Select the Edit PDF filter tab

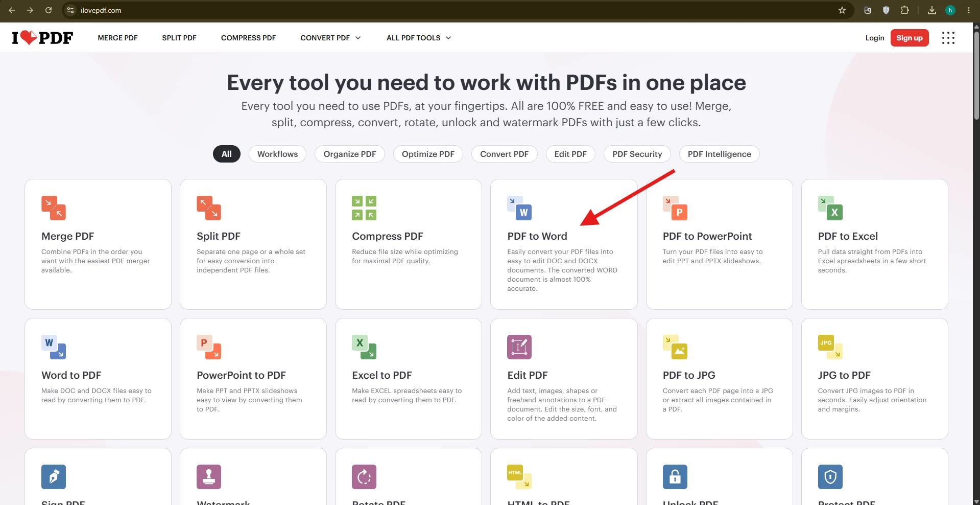(x=570, y=154)
